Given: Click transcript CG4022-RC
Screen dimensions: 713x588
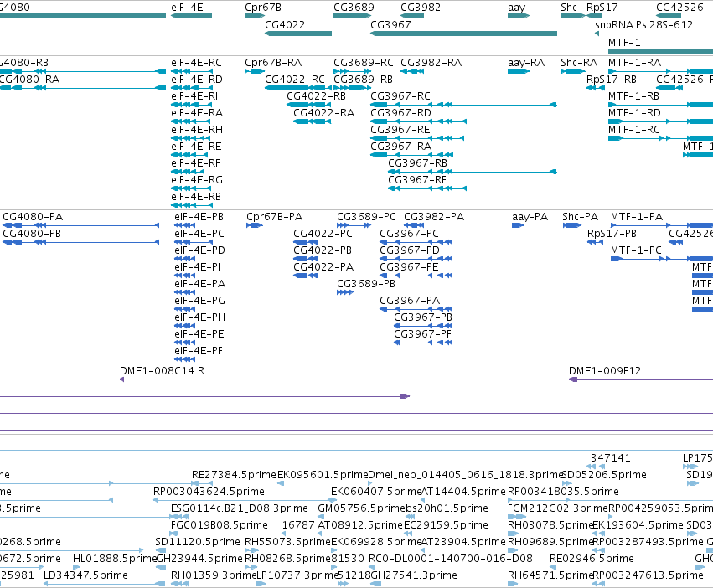Looking at the screenshot, I should coord(298,88).
